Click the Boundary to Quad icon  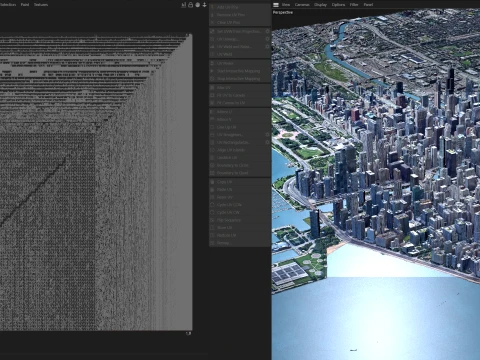[212, 173]
